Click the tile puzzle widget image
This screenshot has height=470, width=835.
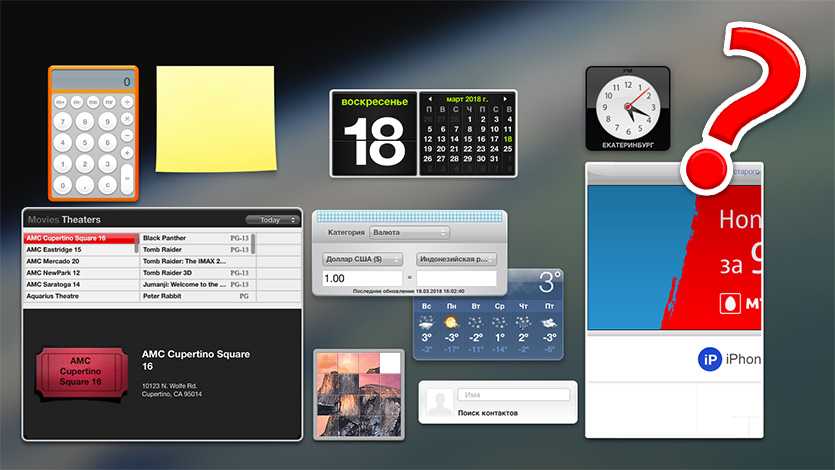click(x=358, y=393)
